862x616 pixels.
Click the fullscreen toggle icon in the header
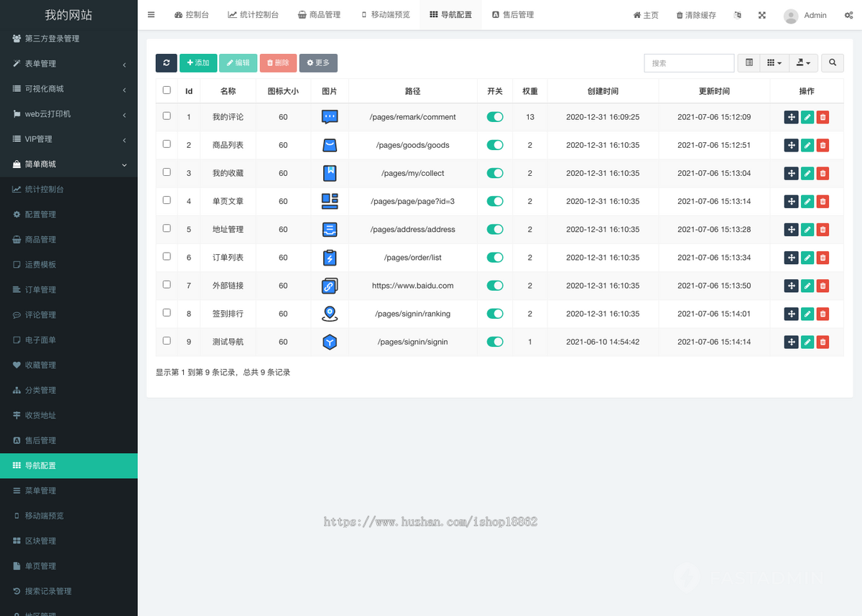pos(761,14)
